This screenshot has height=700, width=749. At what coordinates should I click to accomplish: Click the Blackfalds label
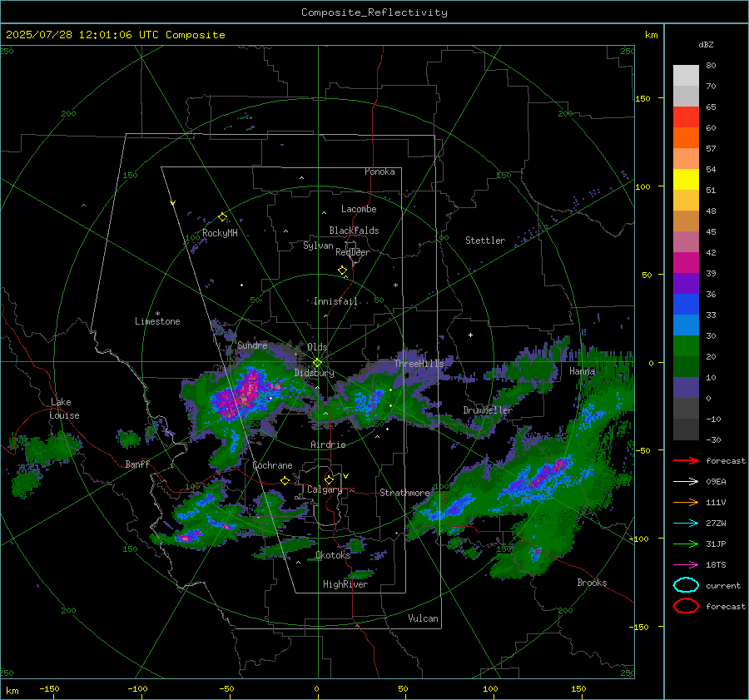(x=354, y=231)
